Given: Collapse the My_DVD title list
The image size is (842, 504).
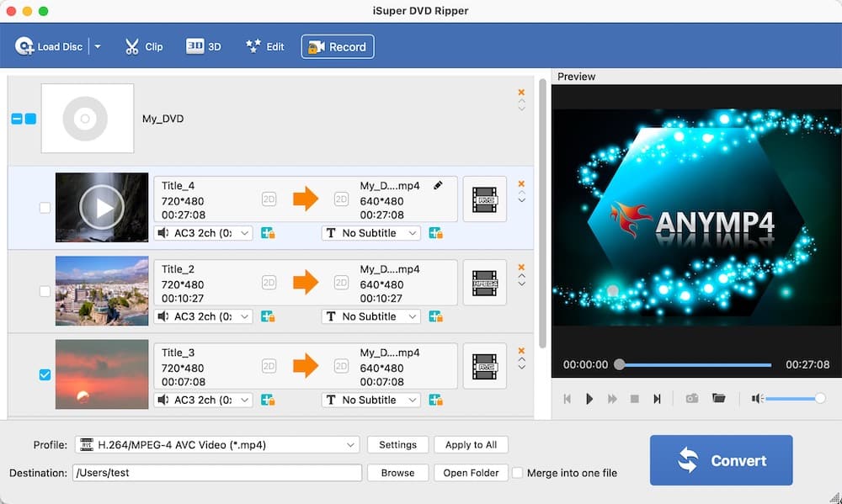Looking at the screenshot, I should (17, 119).
